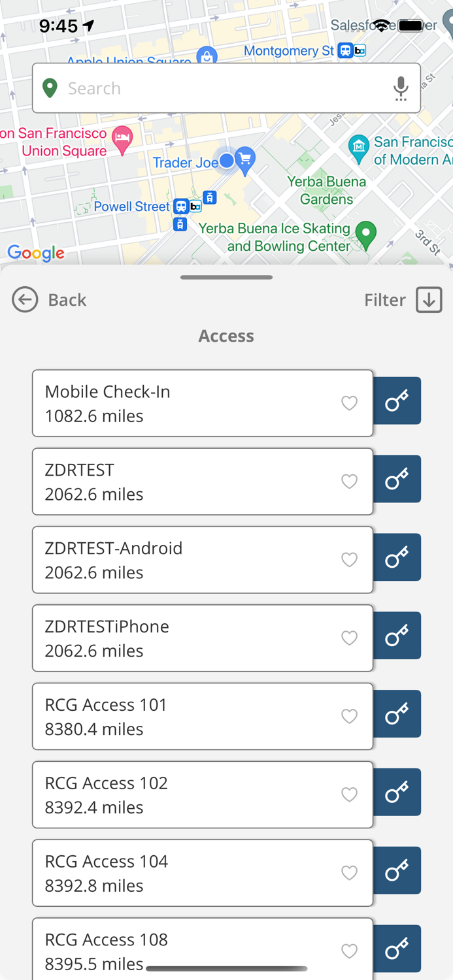Viewport: 453px width, 980px height.
Task: Expand the bottom sheet using the drag handle
Action: (x=226, y=277)
